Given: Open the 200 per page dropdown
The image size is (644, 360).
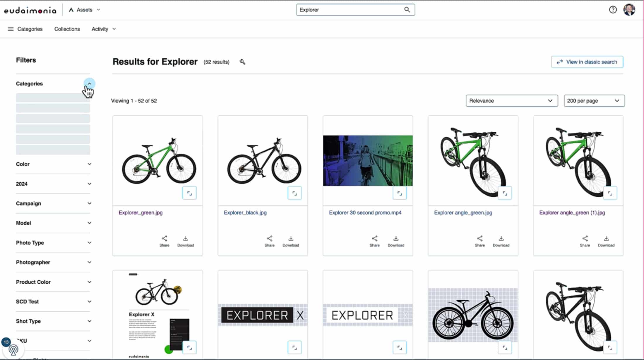Looking at the screenshot, I should (594, 101).
